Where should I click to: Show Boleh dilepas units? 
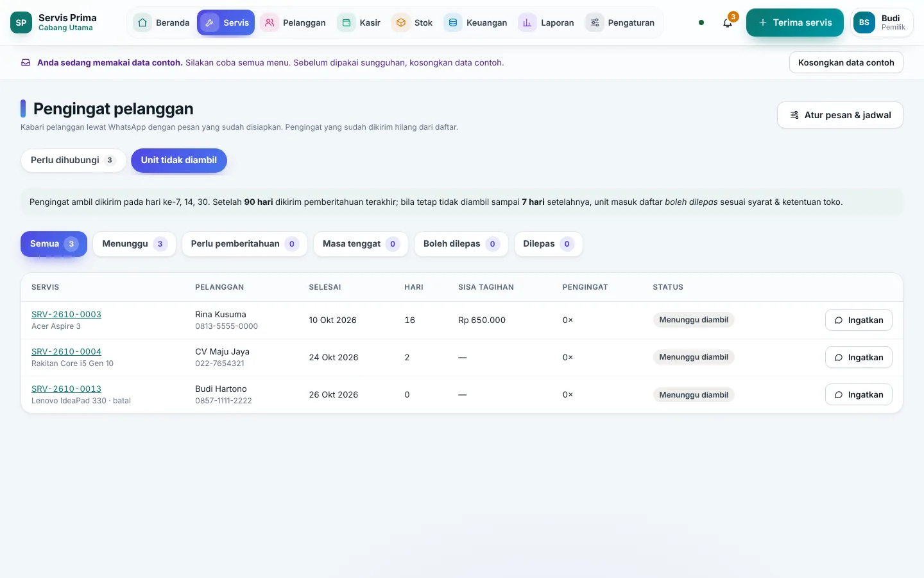coord(461,244)
